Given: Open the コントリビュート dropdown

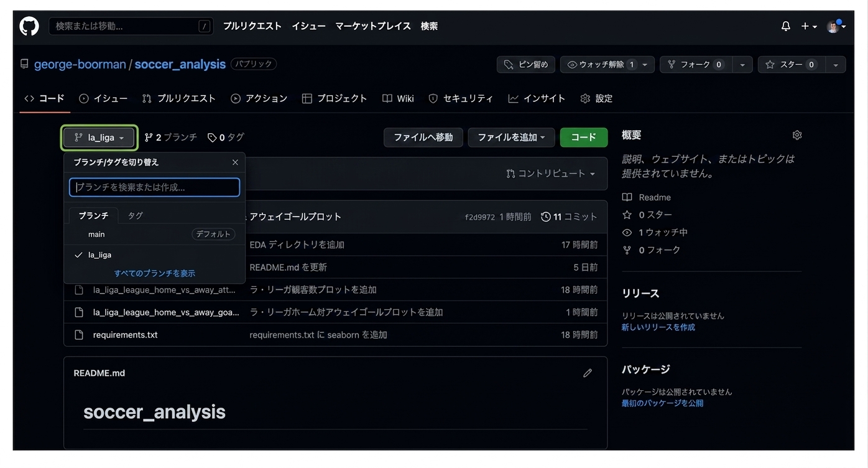Looking at the screenshot, I should tap(551, 174).
